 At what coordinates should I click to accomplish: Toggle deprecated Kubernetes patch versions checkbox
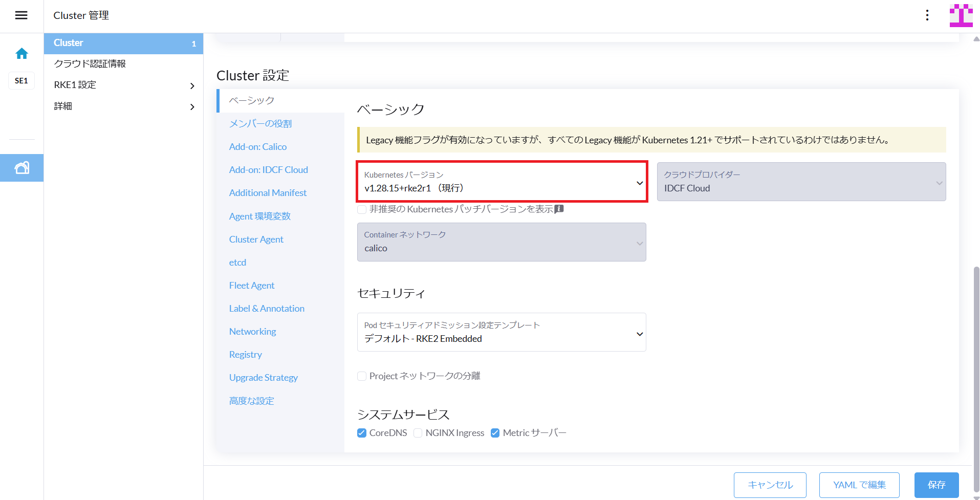pos(362,209)
